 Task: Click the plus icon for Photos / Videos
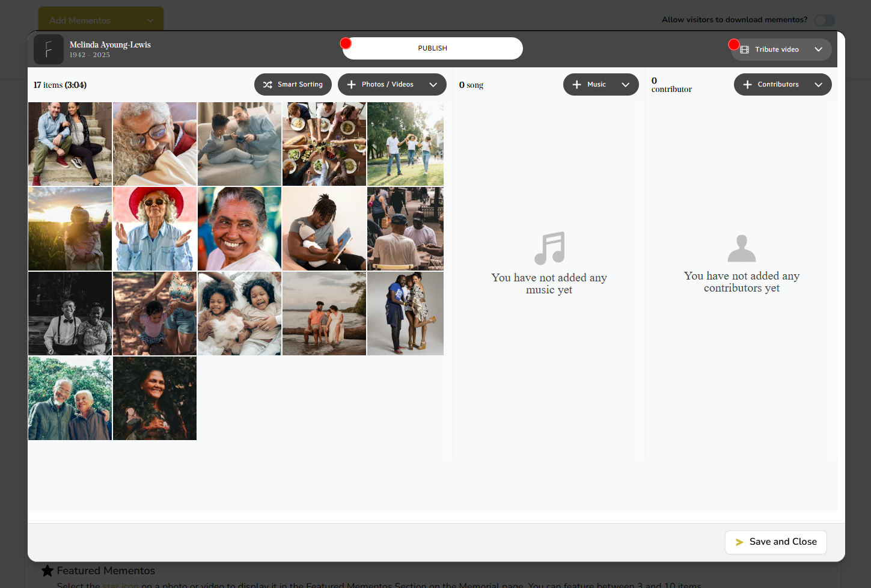point(352,85)
